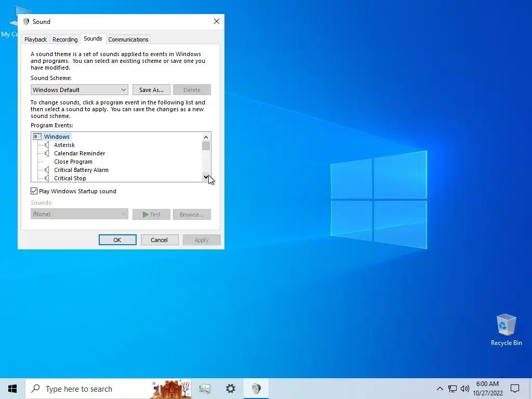Click the speaker icon beside Critical Stop

pyautogui.click(x=47, y=178)
